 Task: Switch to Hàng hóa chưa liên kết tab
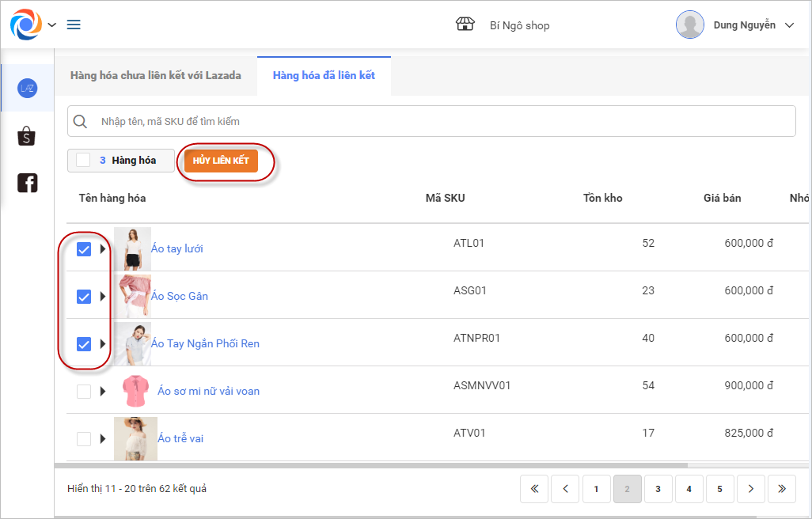pos(155,76)
